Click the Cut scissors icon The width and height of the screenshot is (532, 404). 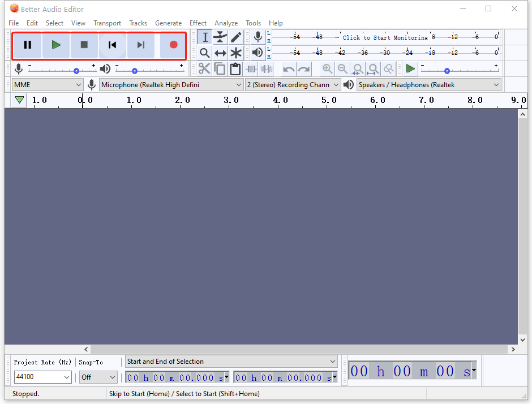(204, 69)
